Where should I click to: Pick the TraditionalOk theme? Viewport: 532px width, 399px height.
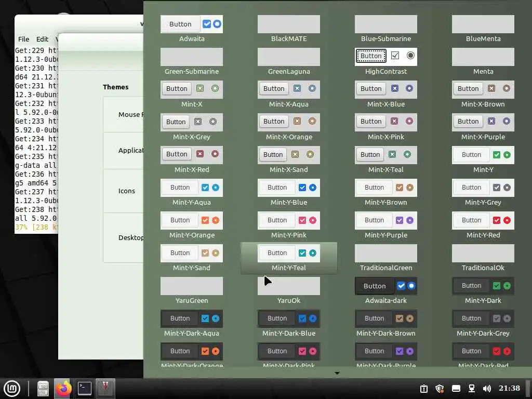(x=483, y=258)
